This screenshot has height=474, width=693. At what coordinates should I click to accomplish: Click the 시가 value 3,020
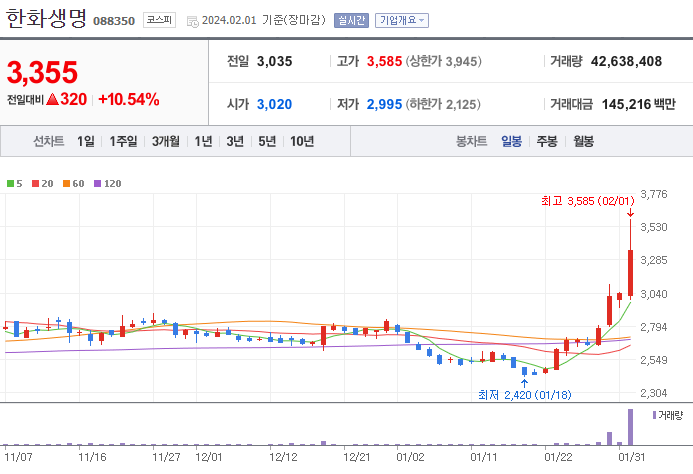(x=274, y=104)
